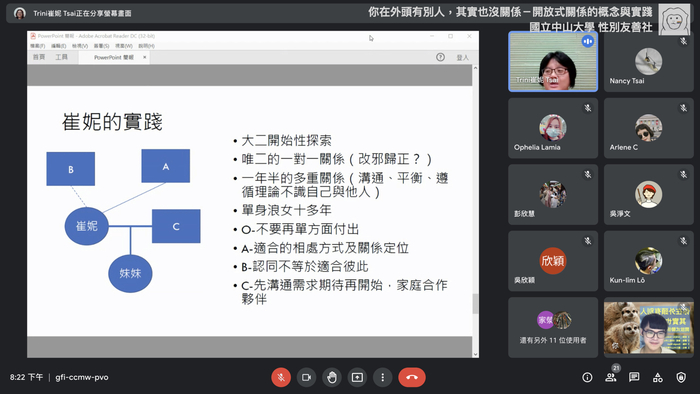Click blue ellipse labeled 崔妮
Screen dimensions: 700x394
[x=87, y=226]
